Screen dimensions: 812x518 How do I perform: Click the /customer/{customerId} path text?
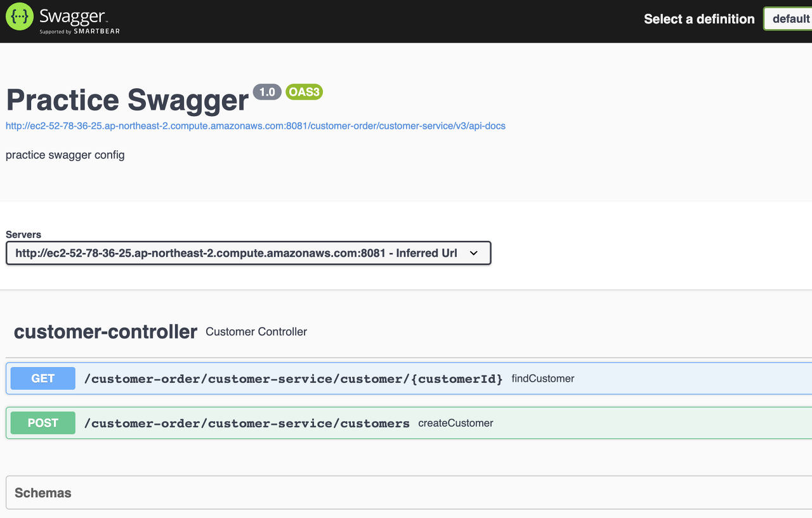click(x=293, y=379)
